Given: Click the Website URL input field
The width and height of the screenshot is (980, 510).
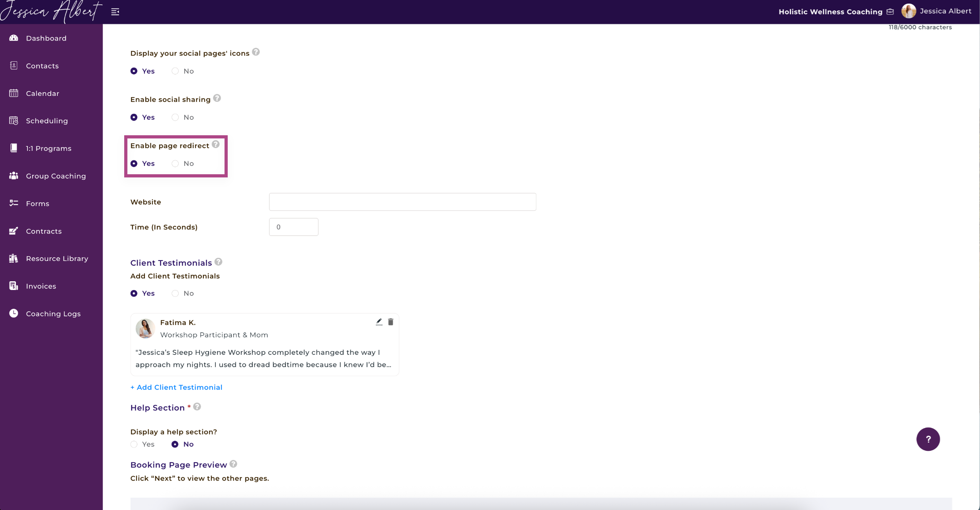Looking at the screenshot, I should [402, 202].
